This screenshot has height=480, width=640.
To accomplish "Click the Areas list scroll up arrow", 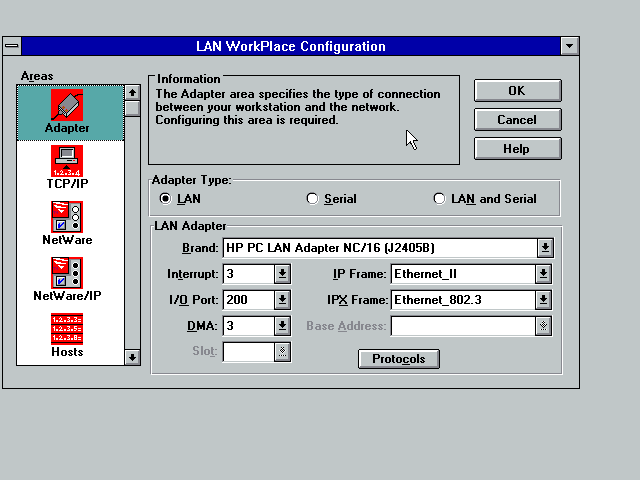I will pos(132,93).
